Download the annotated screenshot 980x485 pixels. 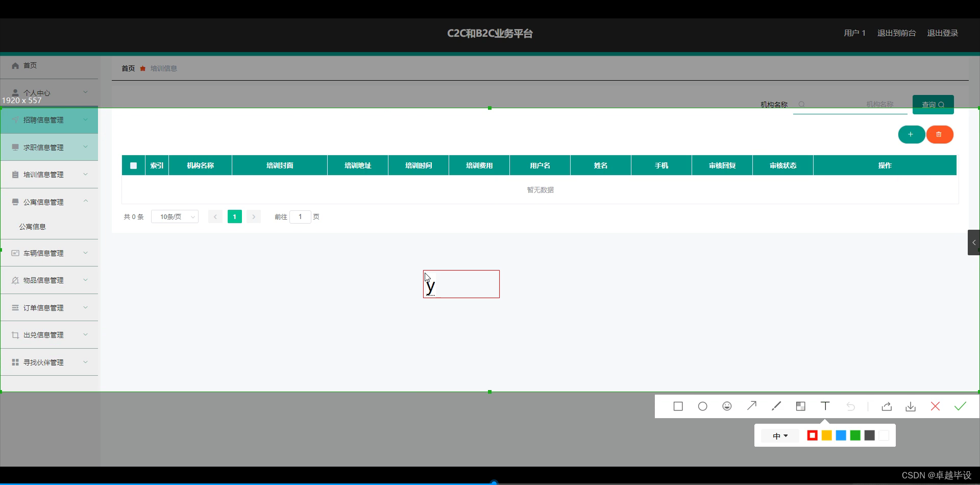911,406
